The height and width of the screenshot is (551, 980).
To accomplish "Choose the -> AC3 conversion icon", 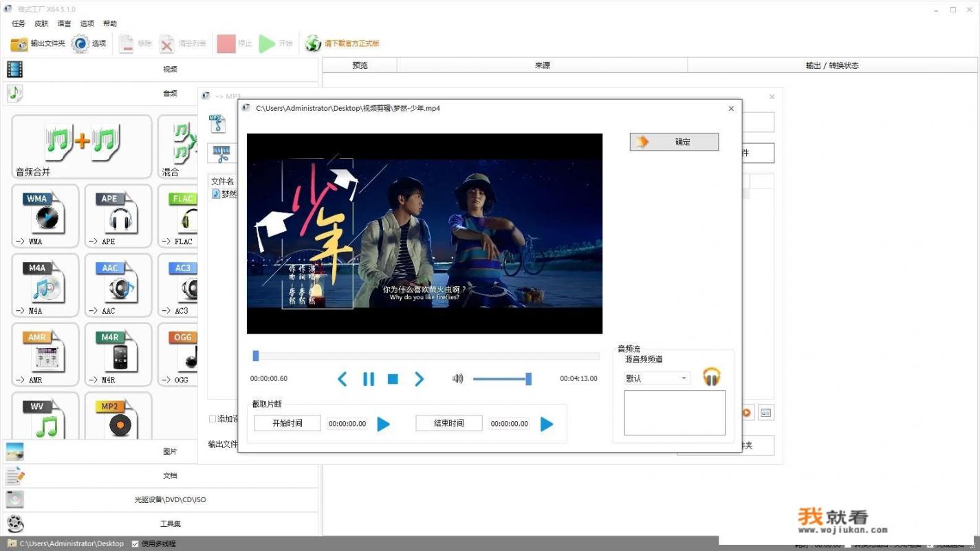I will coord(178,285).
